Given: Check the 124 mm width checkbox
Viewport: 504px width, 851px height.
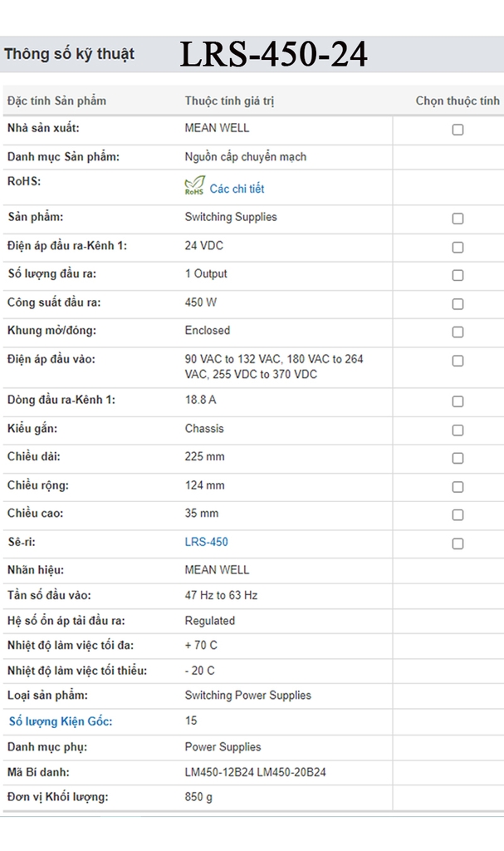Looking at the screenshot, I should pyautogui.click(x=458, y=487).
